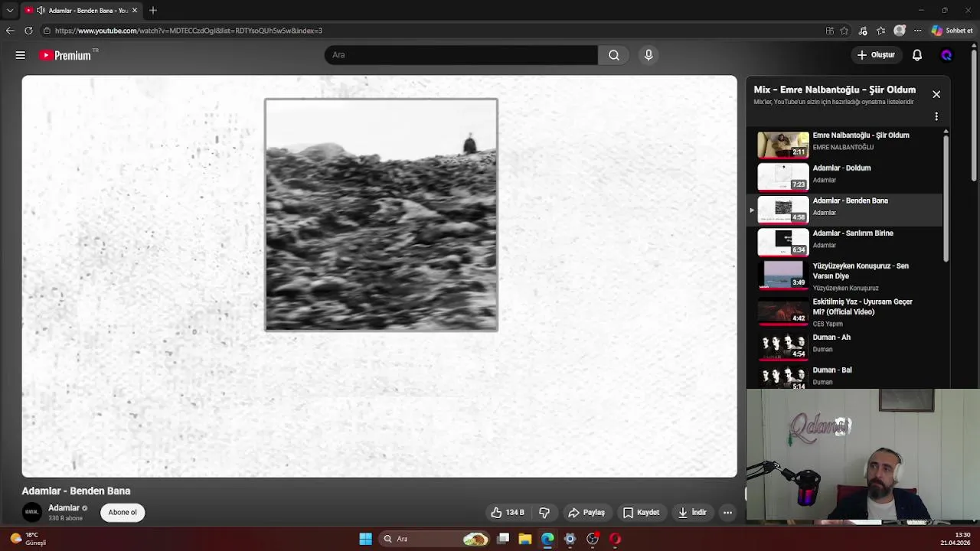The height and width of the screenshot is (551, 980).
Task: Open browser settings ellipsis menu
Action: pyautogui.click(x=917, y=31)
